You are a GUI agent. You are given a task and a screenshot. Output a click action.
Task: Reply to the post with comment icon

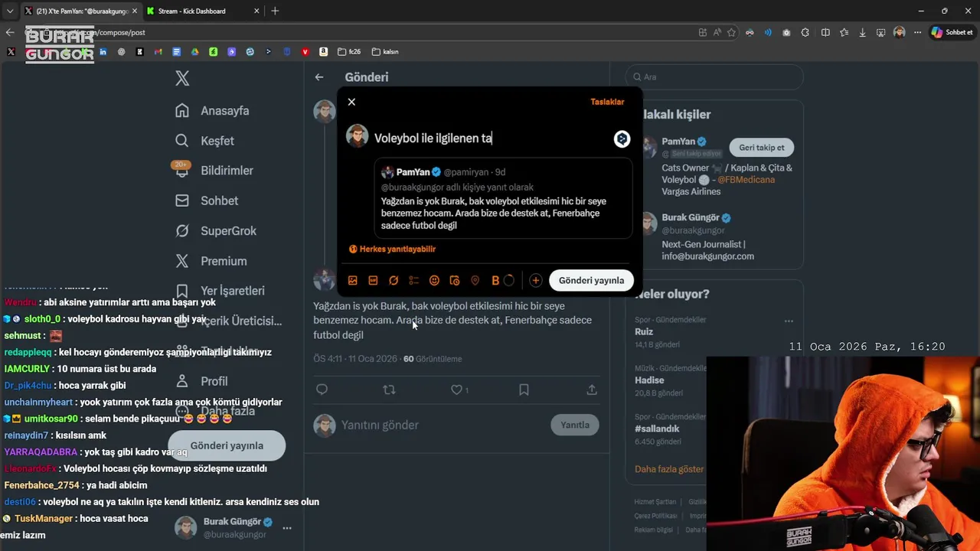click(322, 390)
